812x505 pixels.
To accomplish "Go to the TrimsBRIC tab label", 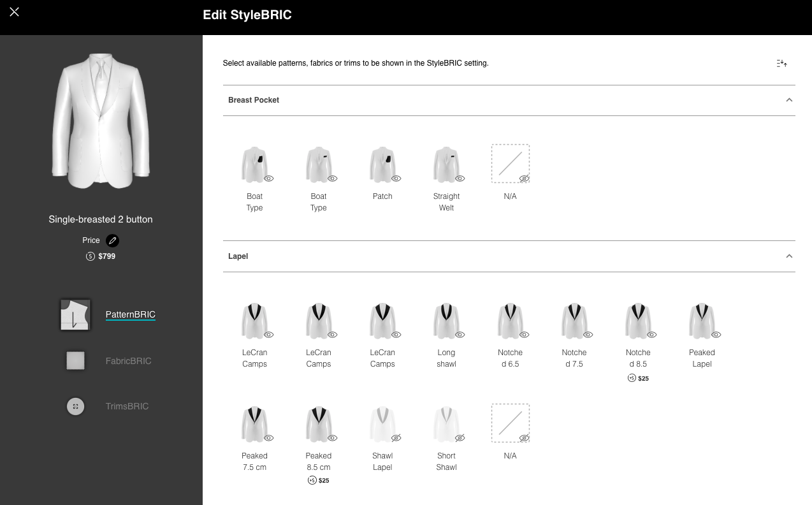I will (127, 406).
